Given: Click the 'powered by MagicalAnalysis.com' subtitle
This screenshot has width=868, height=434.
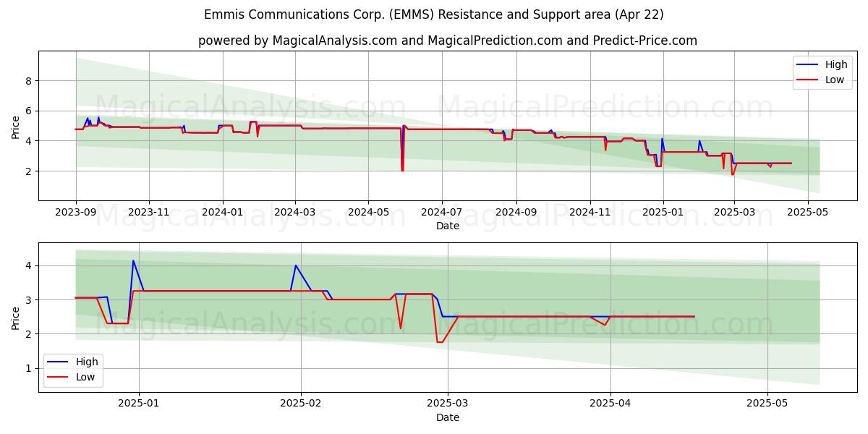Looking at the screenshot, I should [x=448, y=41].
